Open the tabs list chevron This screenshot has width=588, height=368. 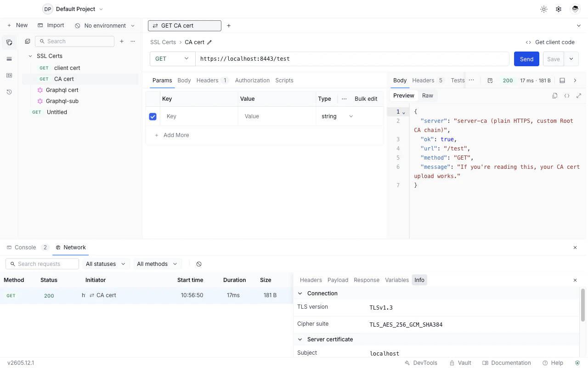point(579,26)
